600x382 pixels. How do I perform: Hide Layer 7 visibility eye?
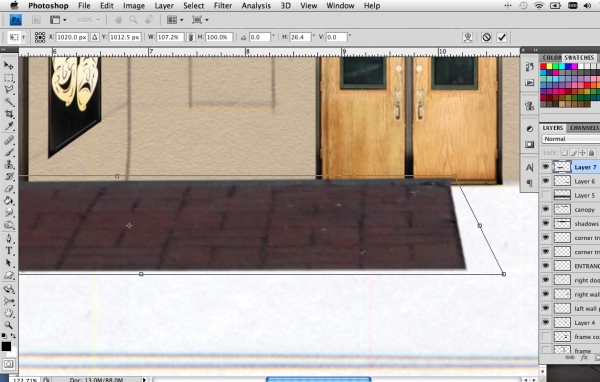[546, 167]
